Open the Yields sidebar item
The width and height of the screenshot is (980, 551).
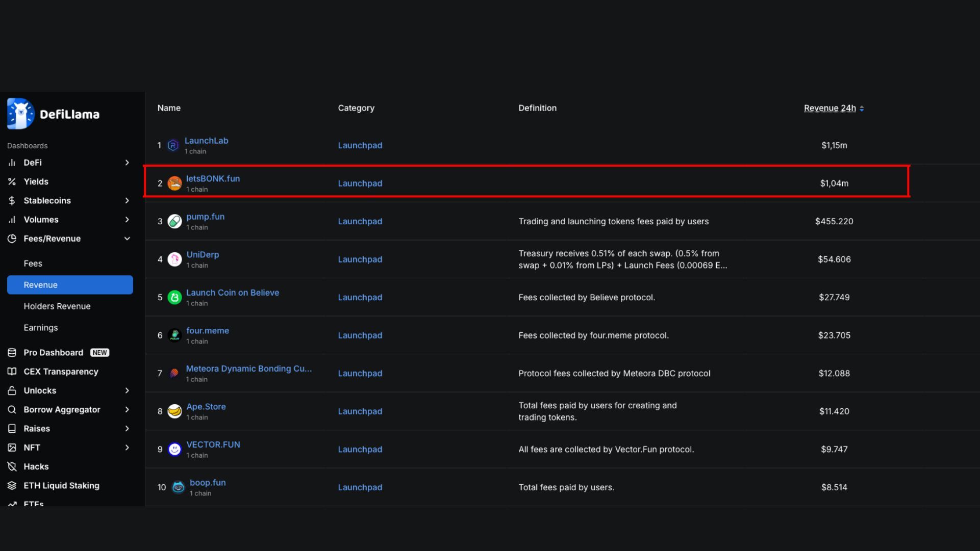click(x=36, y=181)
